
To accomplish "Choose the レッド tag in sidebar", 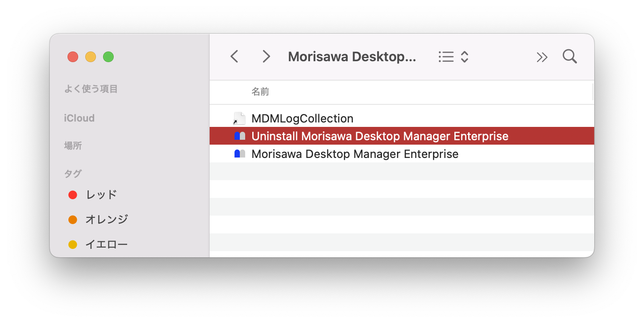I will pos(101,194).
